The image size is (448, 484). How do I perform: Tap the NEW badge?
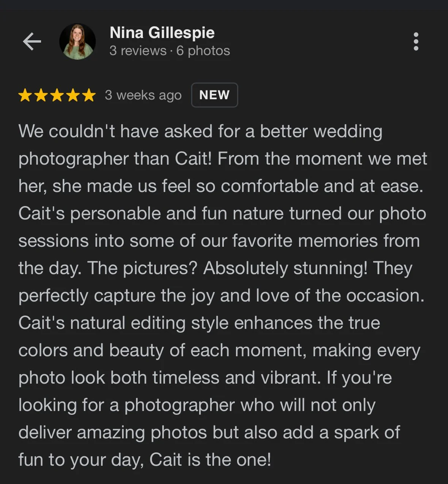coord(214,95)
